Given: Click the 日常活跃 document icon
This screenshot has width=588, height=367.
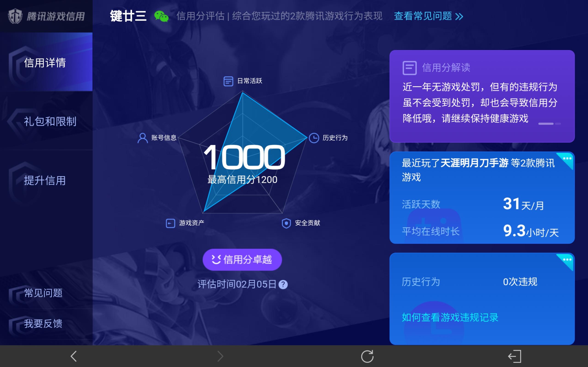Looking at the screenshot, I should click(x=228, y=81).
